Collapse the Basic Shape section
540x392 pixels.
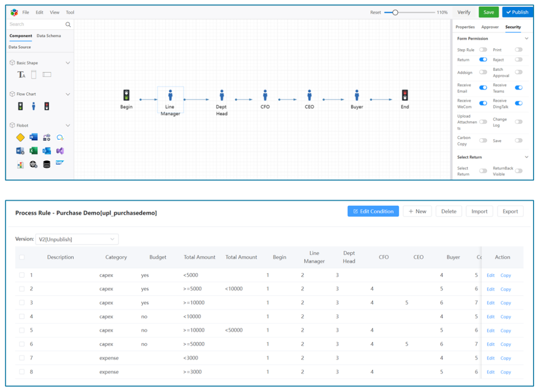(x=68, y=62)
